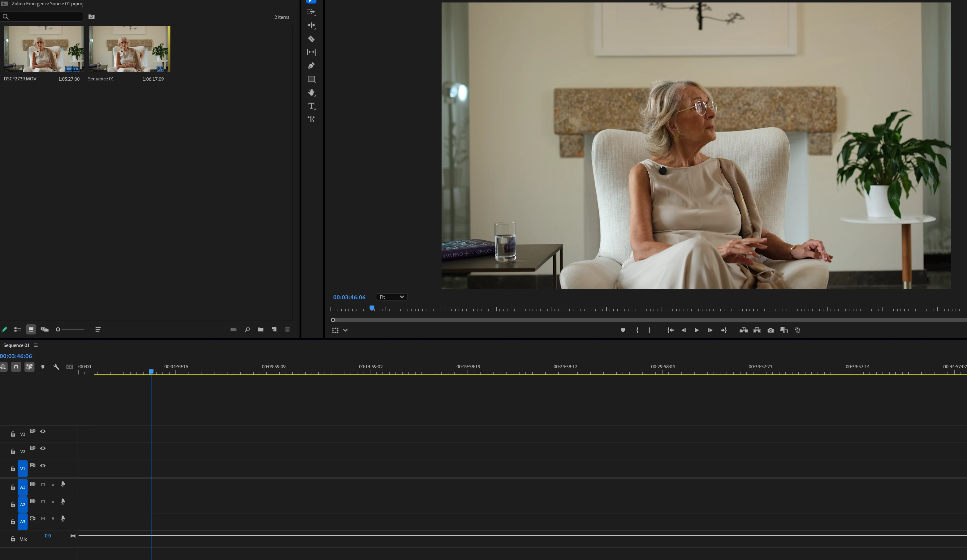The height and width of the screenshot is (560, 967).
Task: Click New Bin folder icon
Action: [x=261, y=330]
